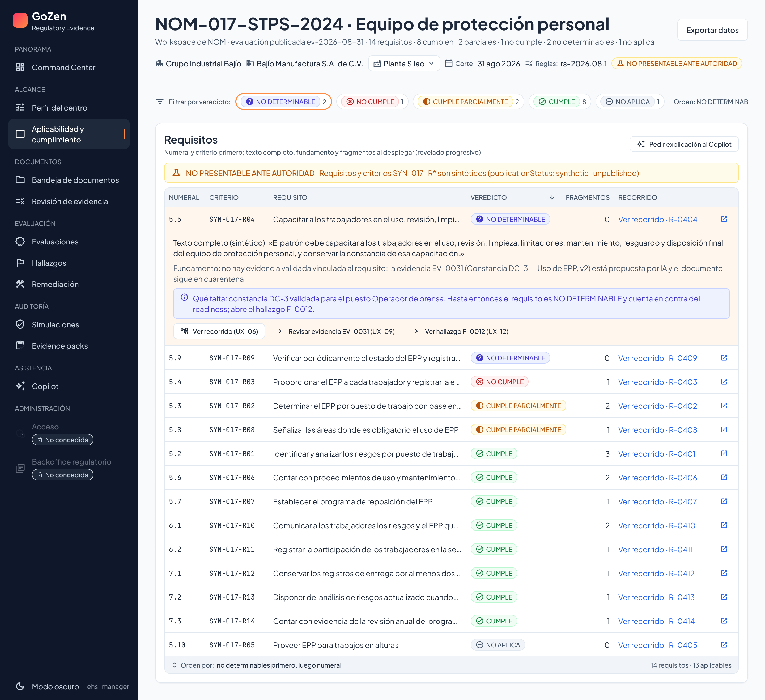This screenshot has width=765, height=700.
Task: Click open-external icon for R-0406
Action: point(724,477)
